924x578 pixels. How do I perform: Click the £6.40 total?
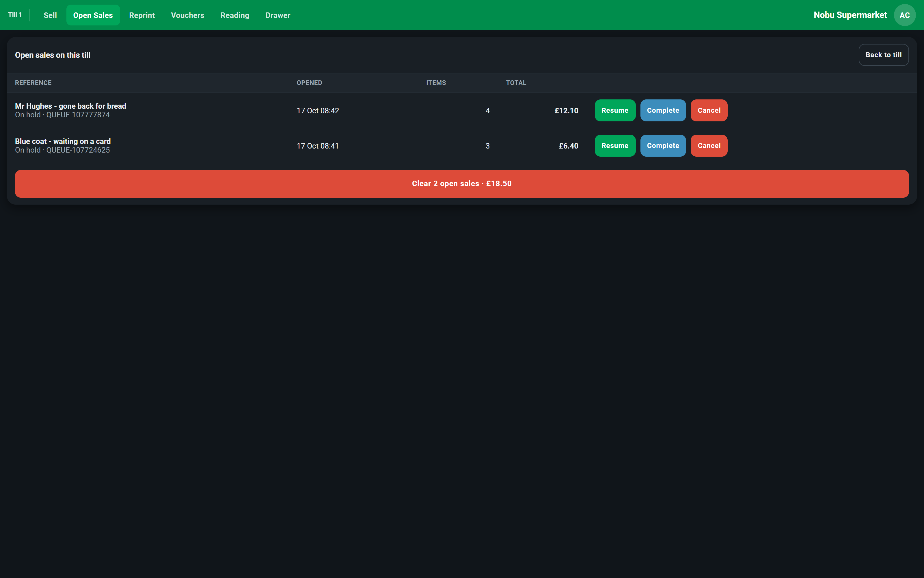[569, 146]
